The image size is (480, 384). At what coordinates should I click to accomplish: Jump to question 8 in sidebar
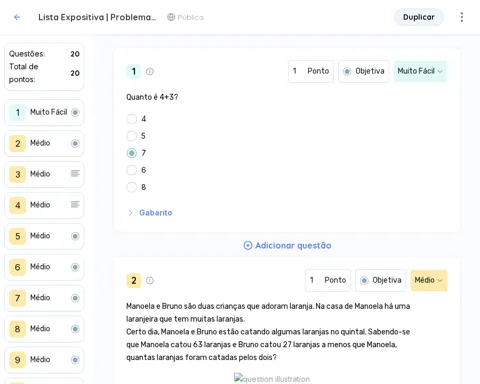[44, 329]
